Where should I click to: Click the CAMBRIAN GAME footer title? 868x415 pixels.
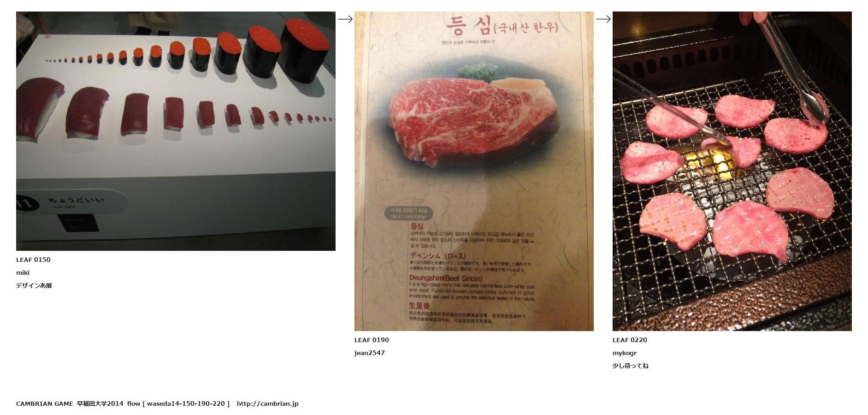44,403
